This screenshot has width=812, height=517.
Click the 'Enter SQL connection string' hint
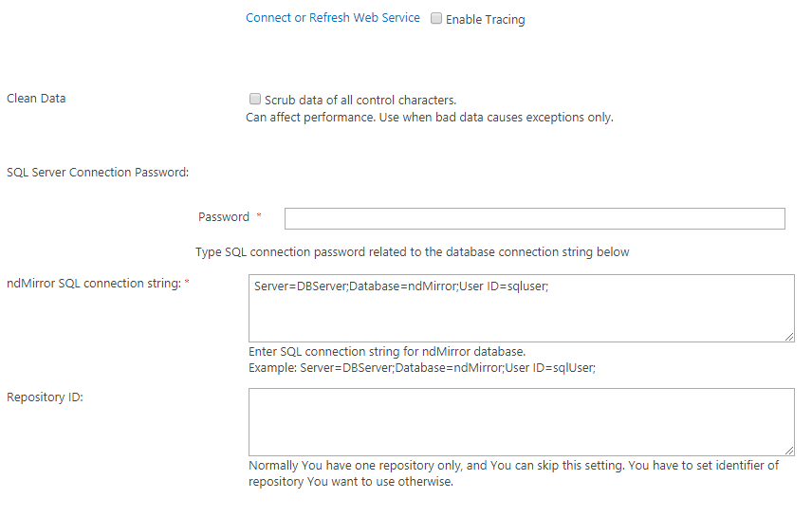[x=386, y=351]
